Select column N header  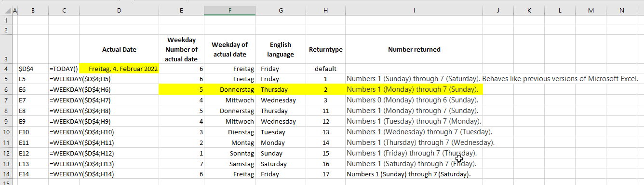tap(622, 10)
